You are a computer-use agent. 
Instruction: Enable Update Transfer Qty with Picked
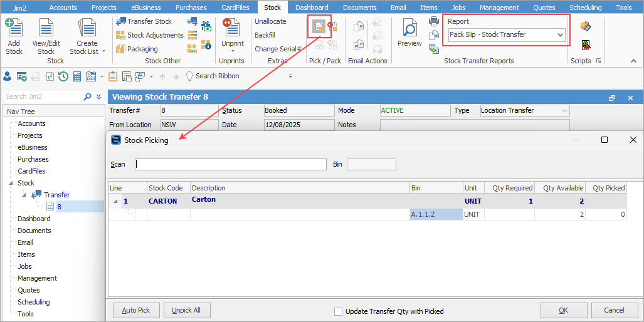(339, 311)
